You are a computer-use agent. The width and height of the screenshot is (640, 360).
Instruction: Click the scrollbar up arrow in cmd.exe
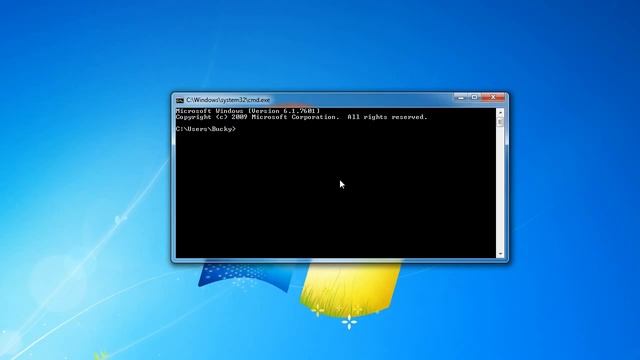[500, 112]
